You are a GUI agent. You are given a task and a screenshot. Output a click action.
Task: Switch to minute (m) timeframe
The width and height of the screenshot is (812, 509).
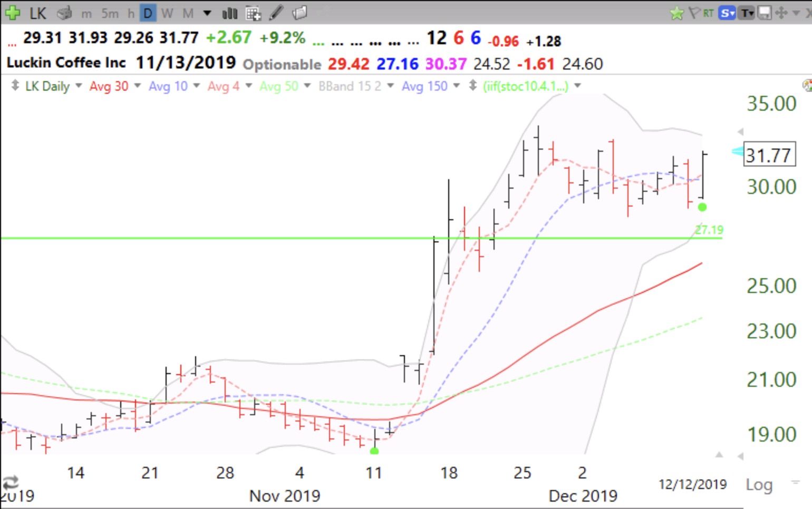pos(86,13)
